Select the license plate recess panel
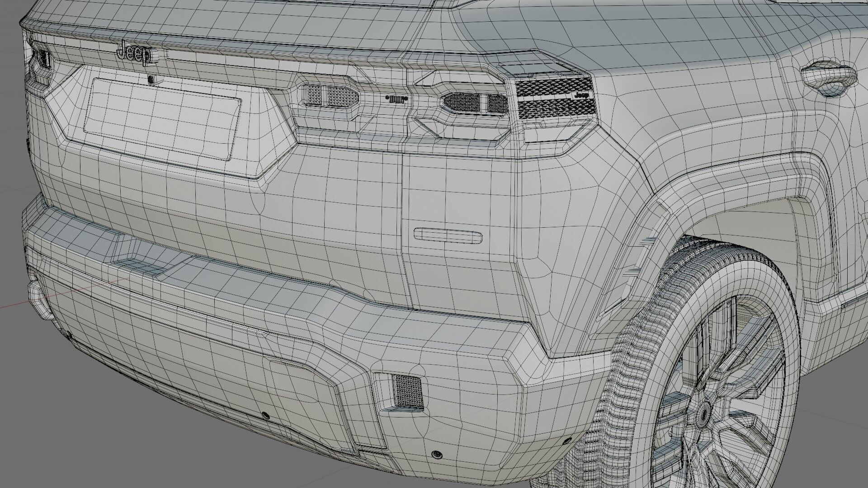The height and width of the screenshot is (488, 868). pos(162,118)
